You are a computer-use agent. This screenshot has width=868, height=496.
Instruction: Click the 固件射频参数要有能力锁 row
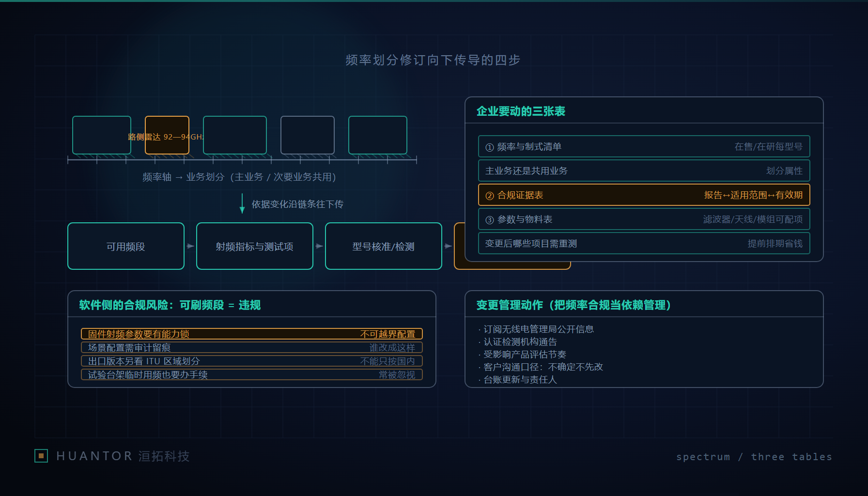(252, 334)
